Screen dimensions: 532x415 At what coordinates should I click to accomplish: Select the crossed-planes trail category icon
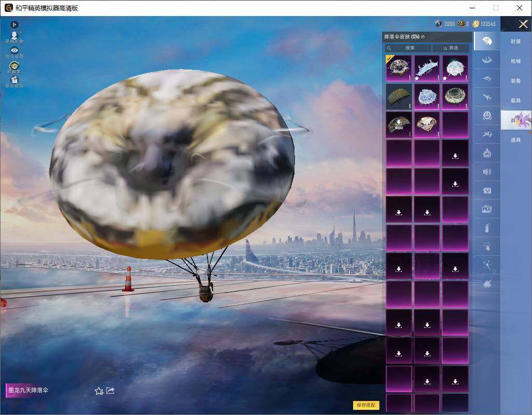pos(487,135)
